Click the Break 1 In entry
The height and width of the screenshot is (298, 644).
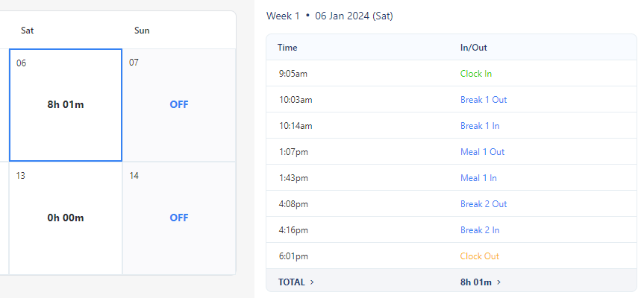tap(480, 126)
